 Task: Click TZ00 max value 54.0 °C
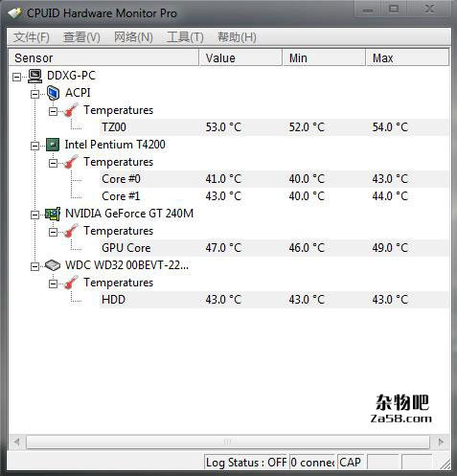(x=390, y=127)
